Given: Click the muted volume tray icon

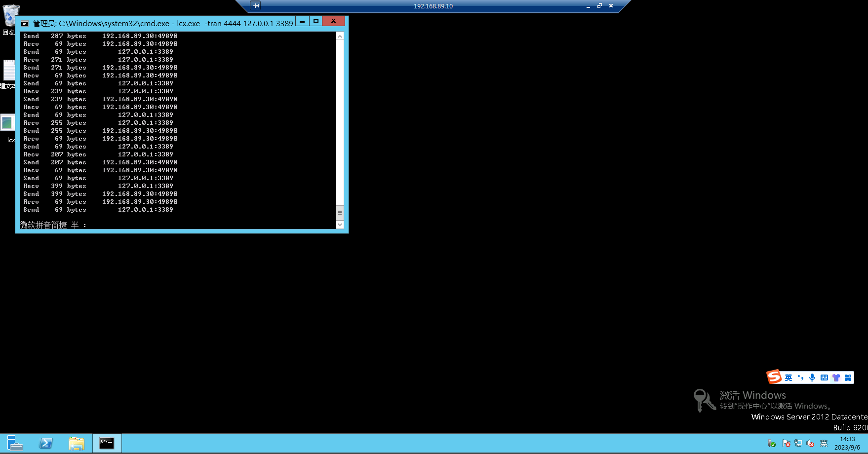Looking at the screenshot, I should (810, 443).
